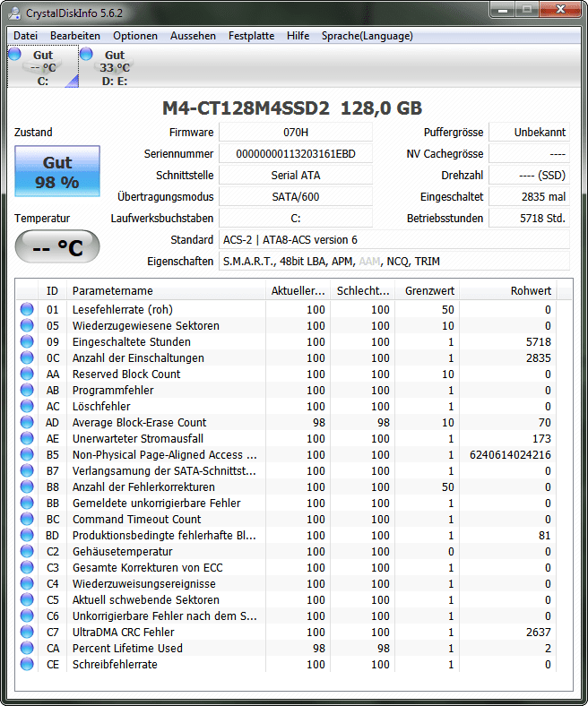Click status orb of Programmfehler row
Screen dimensions: 588x706
click(27, 390)
